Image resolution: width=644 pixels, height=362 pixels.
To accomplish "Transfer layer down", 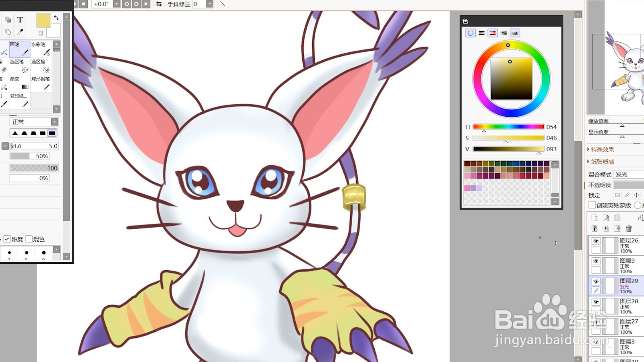I will pyautogui.click(x=594, y=228).
